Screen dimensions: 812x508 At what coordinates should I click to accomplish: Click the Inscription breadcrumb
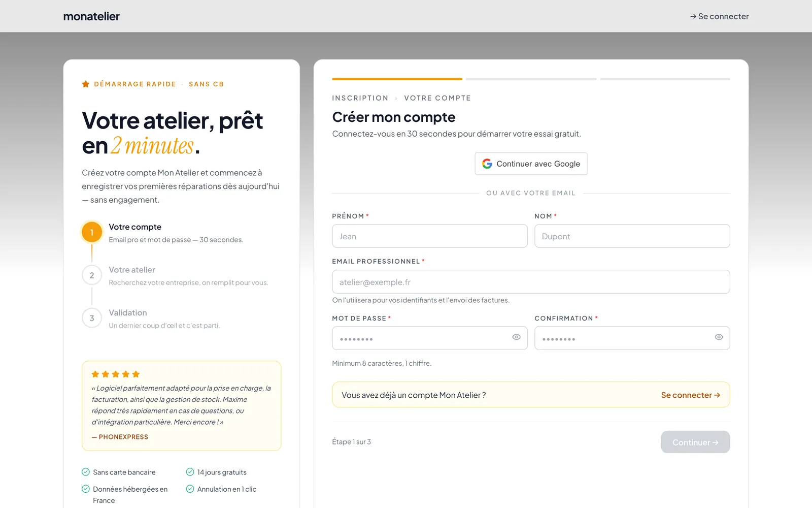(360, 98)
